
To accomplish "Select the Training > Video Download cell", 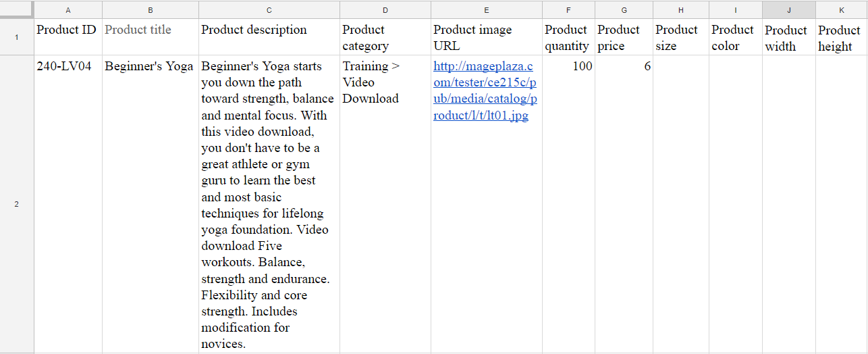I will pyautogui.click(x=385, y=204).
